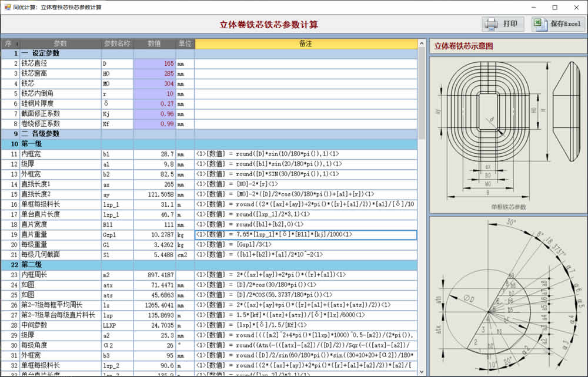Screen dimensions: 588x377
Task: Click the b3 外框宽 value 95
Action: 155,355
